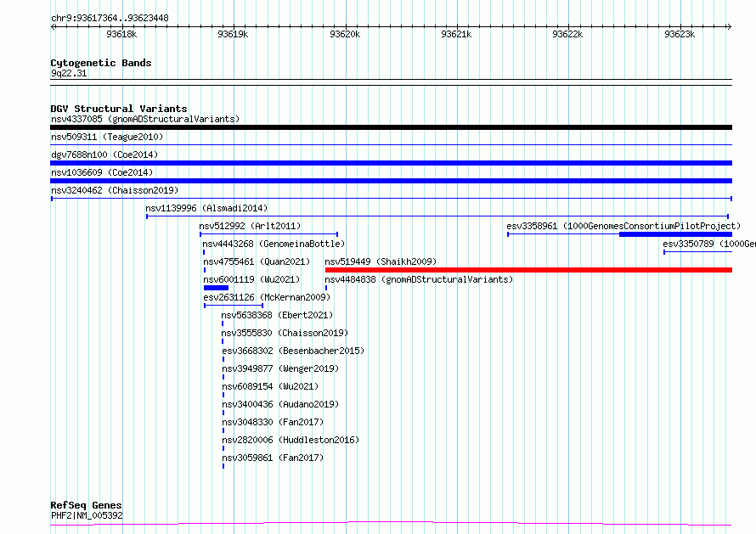756x534 pixels.
Task: Select the black nsv4337085 variant bar
Action: click(391, 127)
